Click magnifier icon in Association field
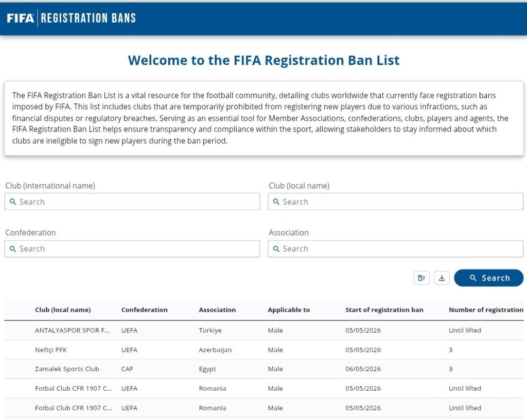The width and height of the screenshot is (527, 420). (x=276, y=249)
